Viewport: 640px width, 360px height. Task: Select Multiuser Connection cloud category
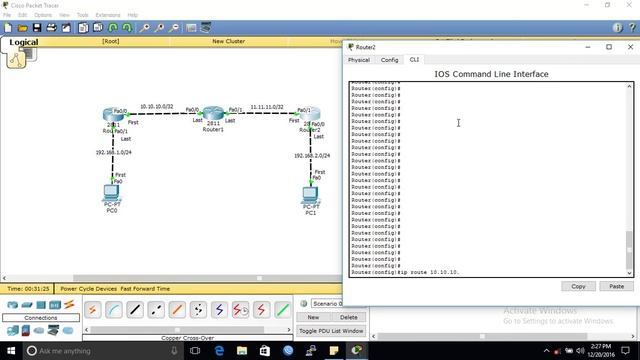click(68, 330)
